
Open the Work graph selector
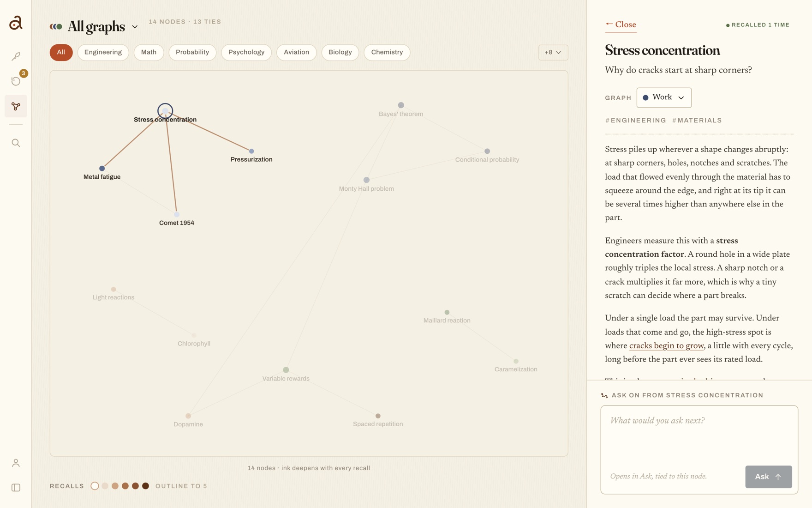[663, 97]
